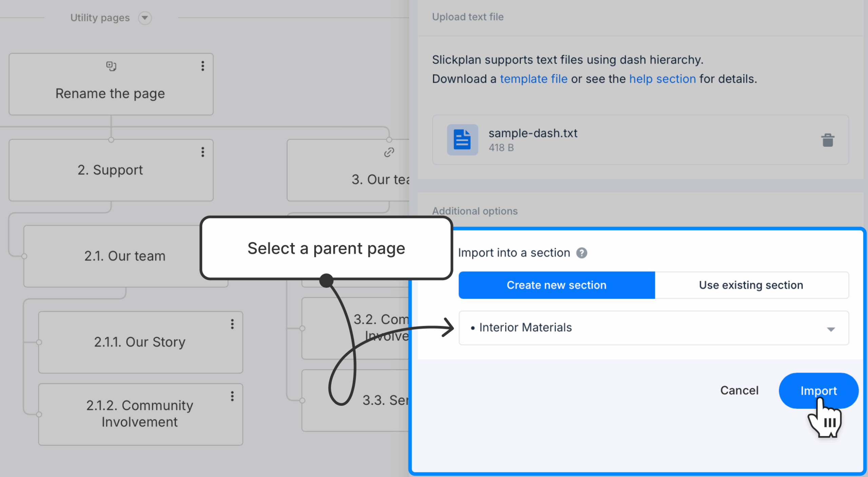
Task: Click the Utility pages label
Action: pyautogui.click(x=100, y=18)
